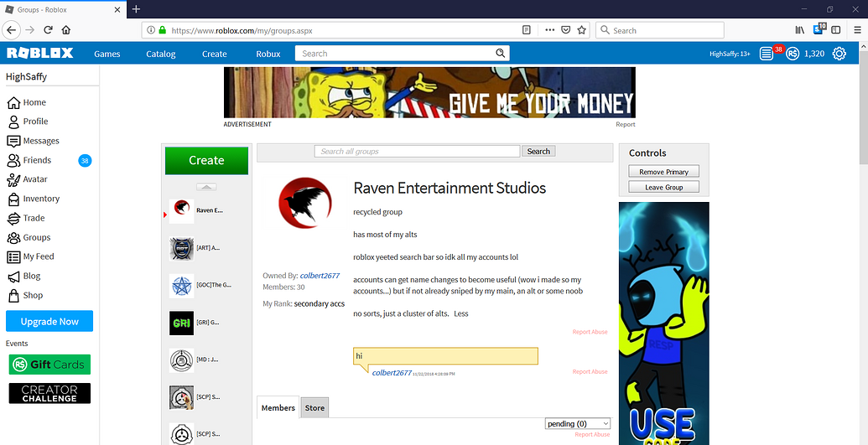Click the Search all groups field

(417, 151)
